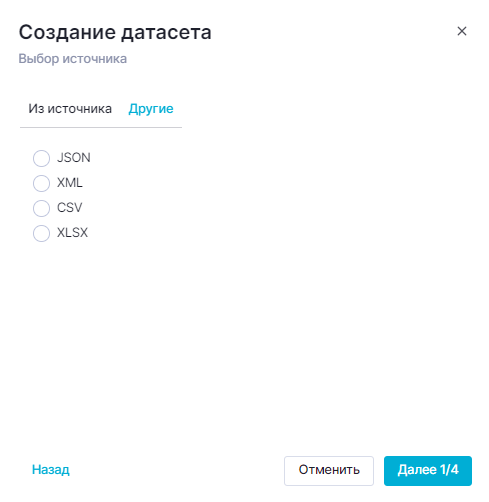
Task: Choose the XML radio circle
Action: point(41,183)
